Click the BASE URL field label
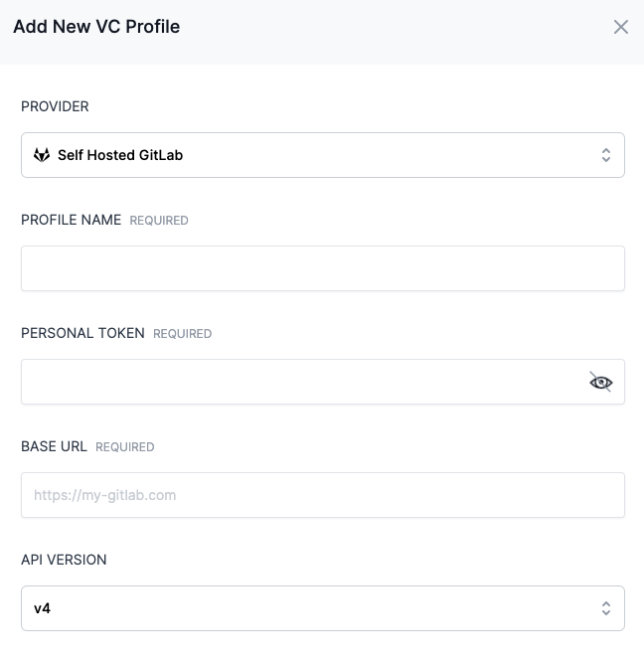The height and width of the screenshot is (663, 644). pyautogui.click(x=54, y=446)
